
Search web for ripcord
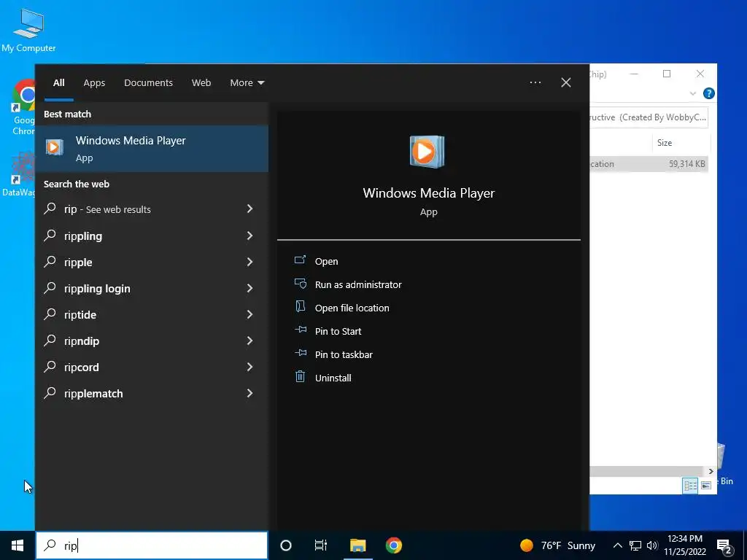pyautogui.click(x=152, y=367)
